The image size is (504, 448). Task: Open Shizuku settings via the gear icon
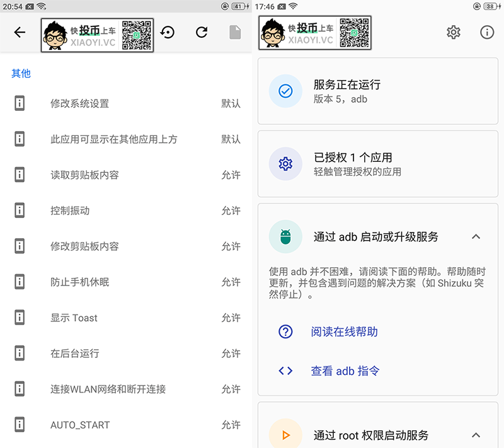click(453, 32)
